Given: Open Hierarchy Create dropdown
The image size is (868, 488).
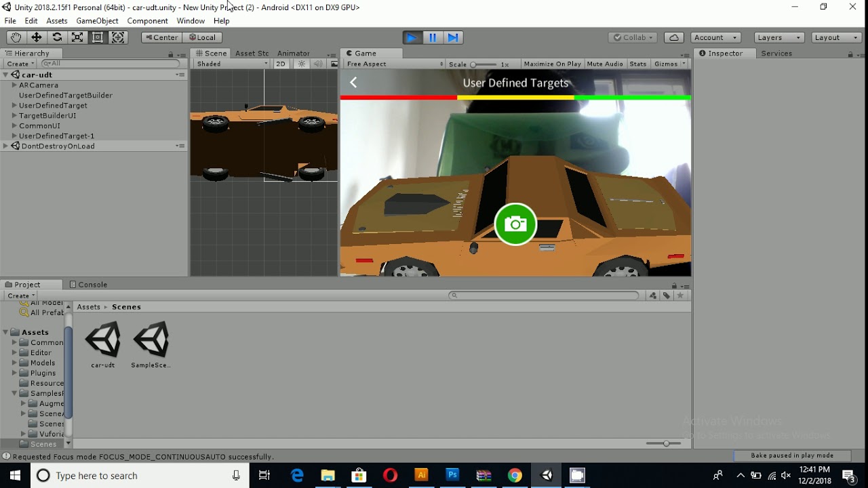Looking at the screenshot, I should 20,64.
